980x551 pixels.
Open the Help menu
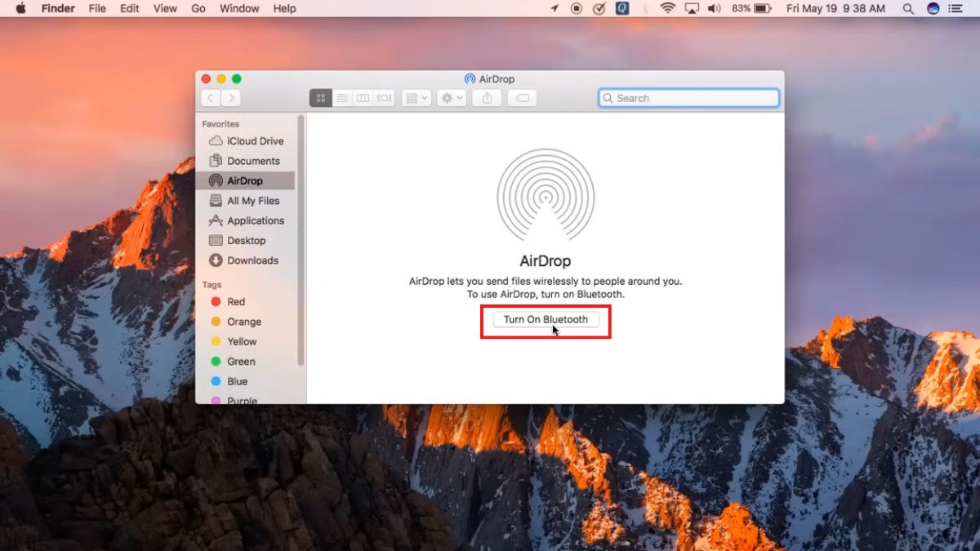point(284,8)
